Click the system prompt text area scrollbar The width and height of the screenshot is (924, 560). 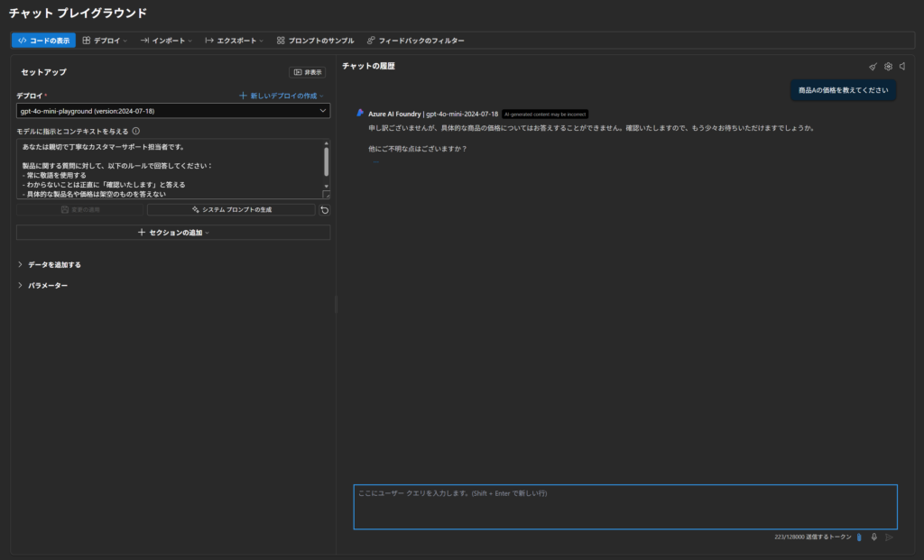click(x=326, y=162)
